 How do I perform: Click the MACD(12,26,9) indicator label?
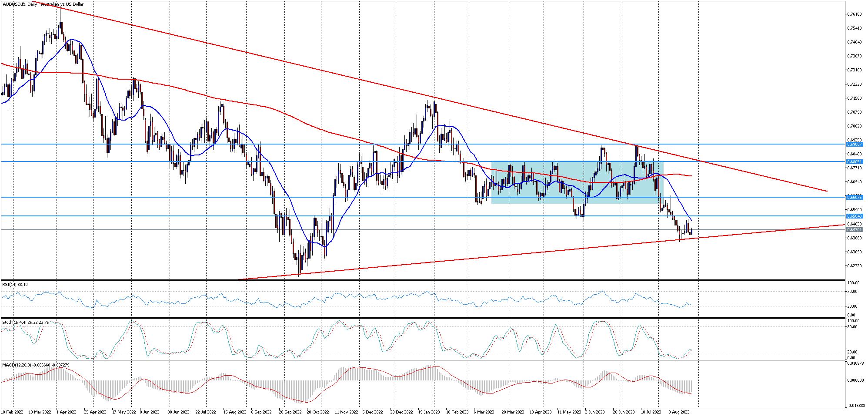tap(36, 365)
